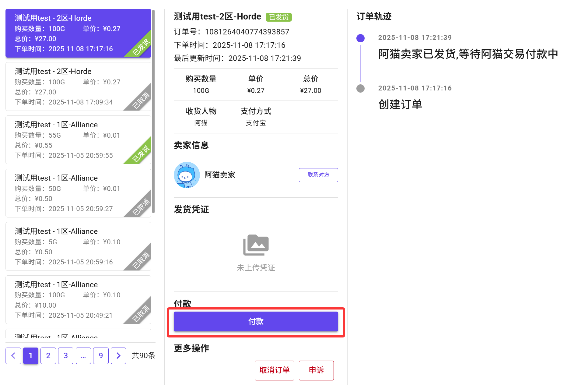Viewport: 588px width, 392px height.
Task: Select page 3 in pagination
Action: [66, 355]
